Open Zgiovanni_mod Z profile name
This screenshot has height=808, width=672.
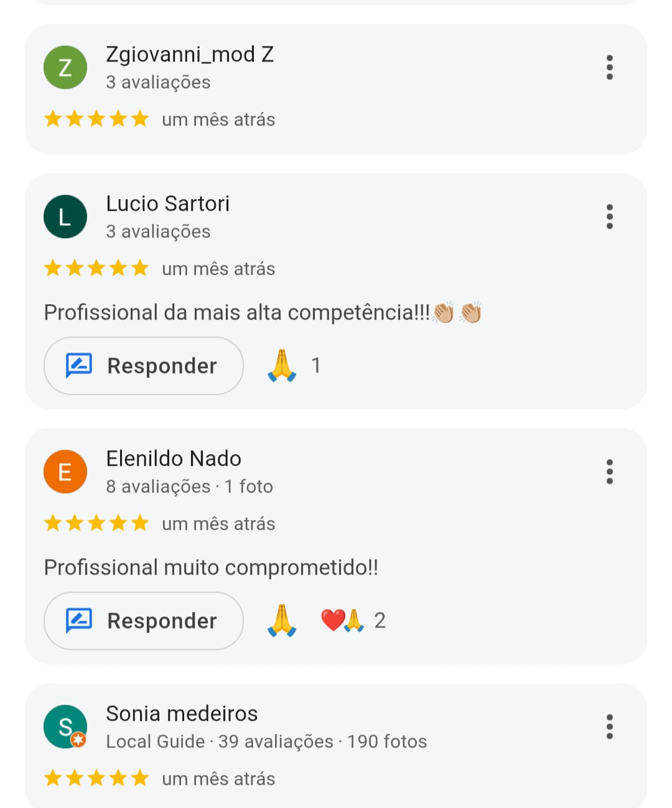coord(190,55)
